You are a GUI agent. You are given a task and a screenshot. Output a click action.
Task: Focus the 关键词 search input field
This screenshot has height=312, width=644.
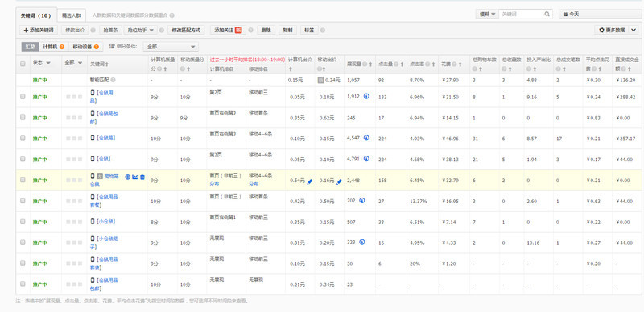tap(521, 14)
